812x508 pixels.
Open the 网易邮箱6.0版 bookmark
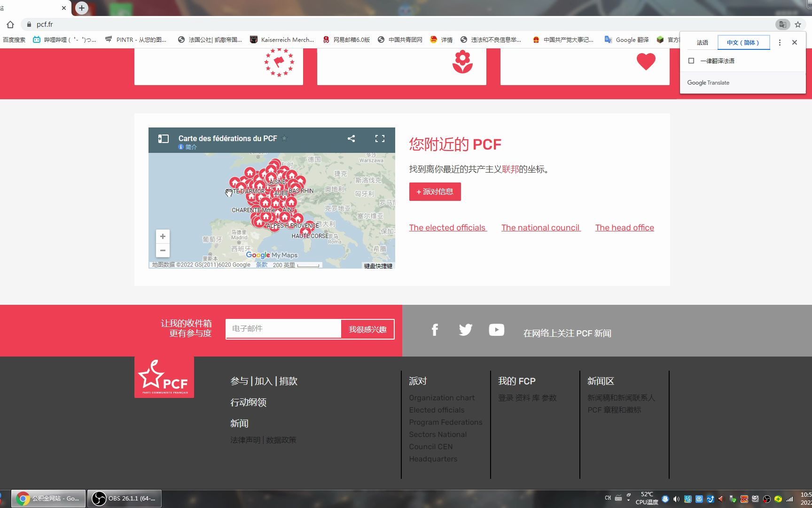[x=346, y=40]
